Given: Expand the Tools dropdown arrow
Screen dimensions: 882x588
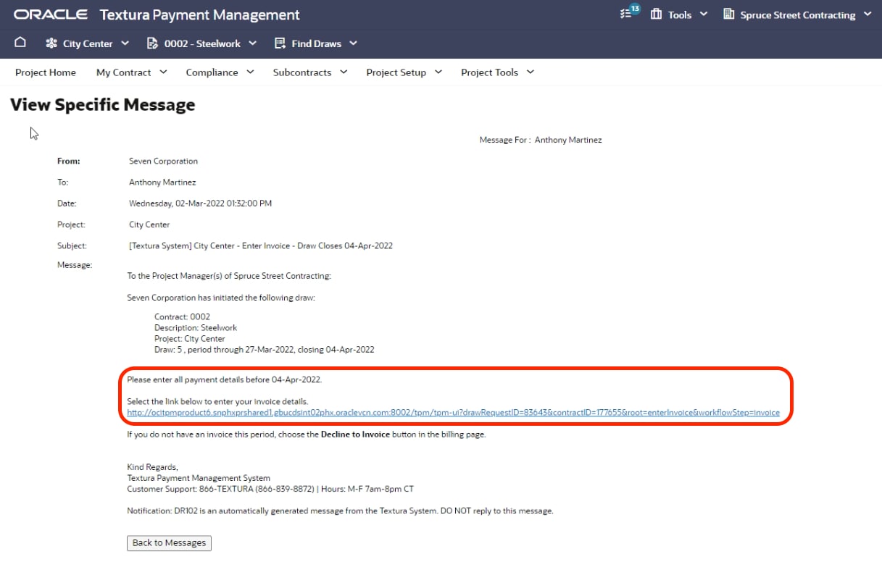Looking at the screenshot, I should tap(703, 14).
